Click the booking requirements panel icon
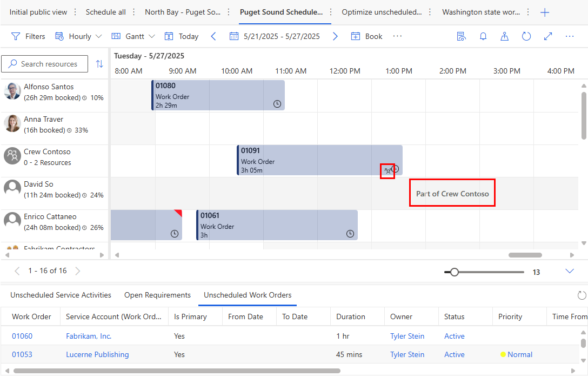Image resolution: width=588 pixels, height=376 pixels. pyautogui.click(x=461, y=36)
